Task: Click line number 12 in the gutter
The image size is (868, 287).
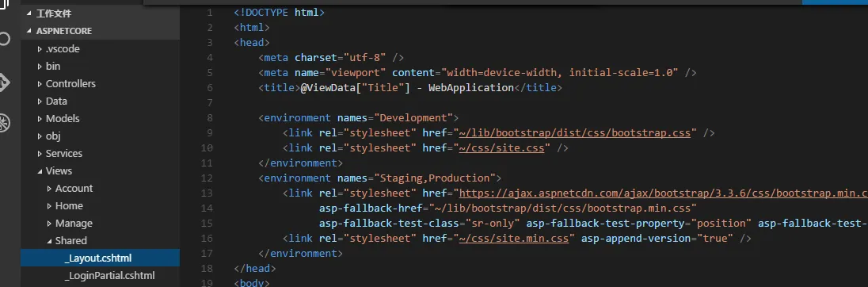Action: (x=207, y=178)
